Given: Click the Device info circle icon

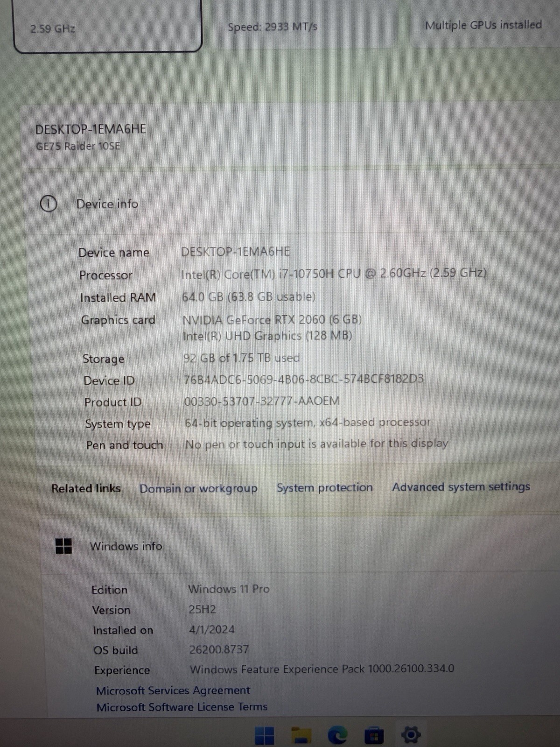Looking at the screenshot, I should pyautogui.click(x=49, y=204).
